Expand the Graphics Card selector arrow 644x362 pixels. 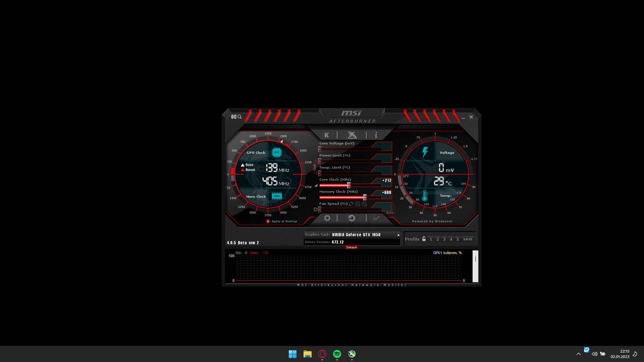coord(398,235)
